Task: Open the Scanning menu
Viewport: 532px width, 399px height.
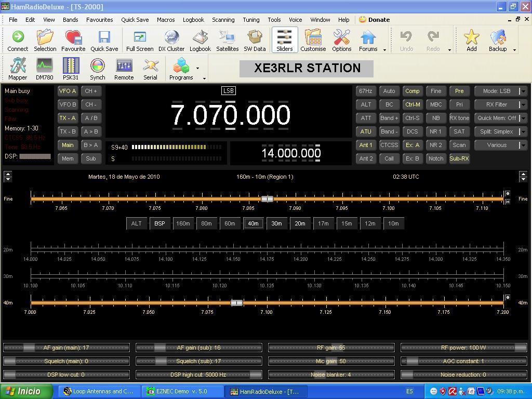Action: 223,20
